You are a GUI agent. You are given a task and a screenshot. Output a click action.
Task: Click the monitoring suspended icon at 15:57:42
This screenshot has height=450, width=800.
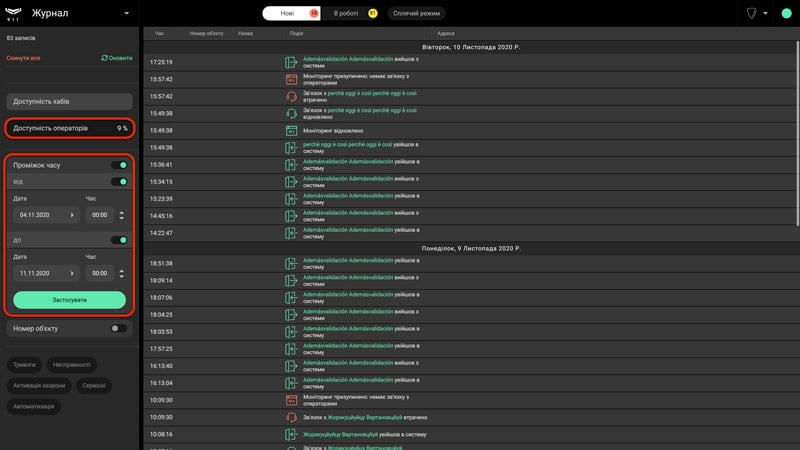point(291,79)
